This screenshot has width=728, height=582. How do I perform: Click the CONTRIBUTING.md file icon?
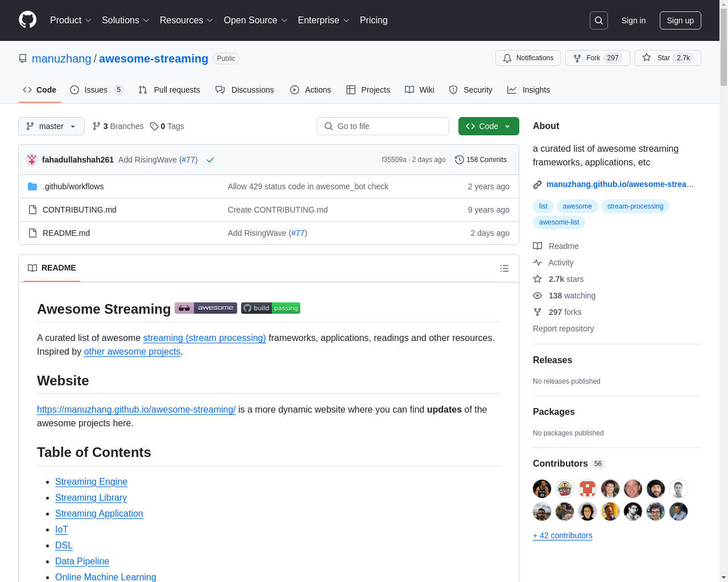coord(32,210)
